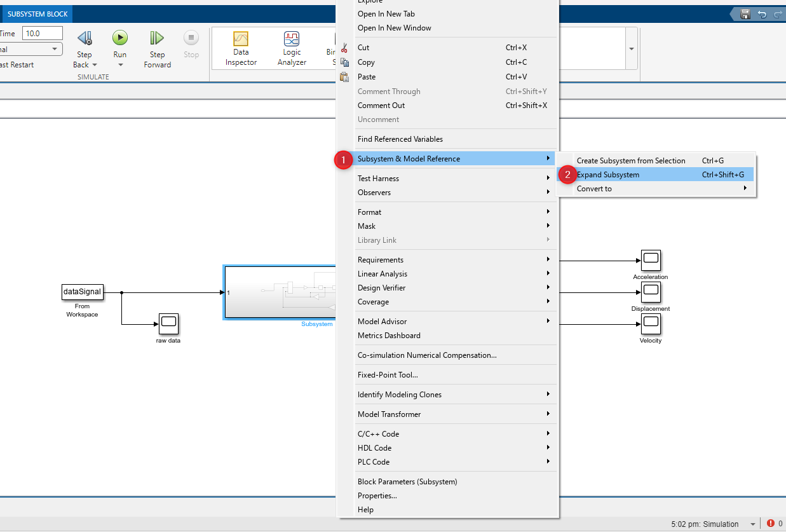Click the Save icon in title bar

[x=745, y=13]
